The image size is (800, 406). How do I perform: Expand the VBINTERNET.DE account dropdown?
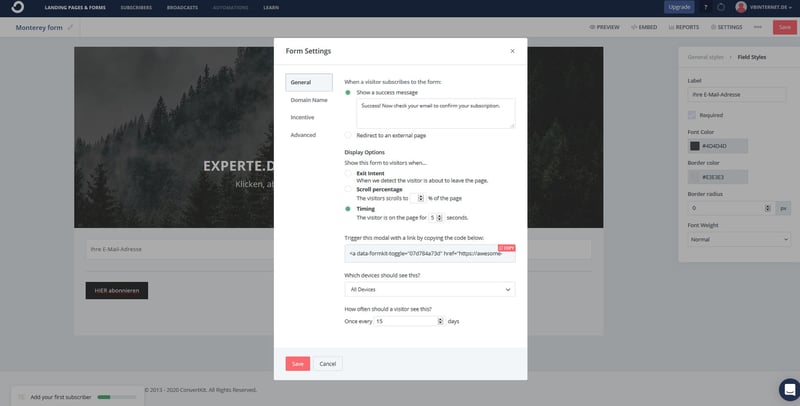pos(771,7)
